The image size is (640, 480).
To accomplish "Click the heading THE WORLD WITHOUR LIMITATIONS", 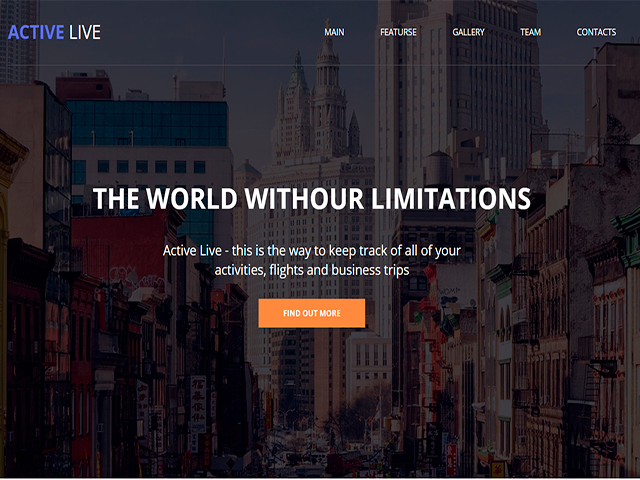I will coord(312,199).
